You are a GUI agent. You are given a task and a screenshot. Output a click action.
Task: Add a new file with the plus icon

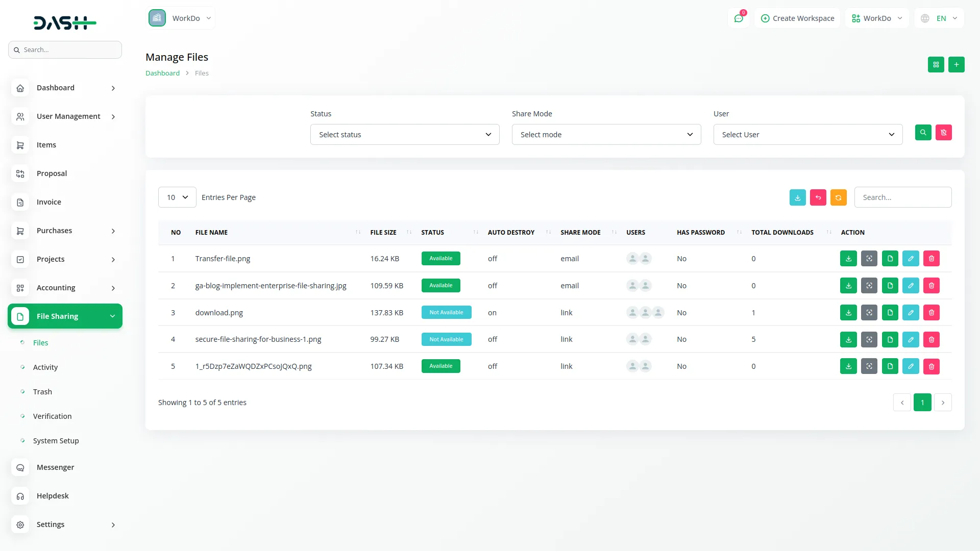tap(957, 64)
